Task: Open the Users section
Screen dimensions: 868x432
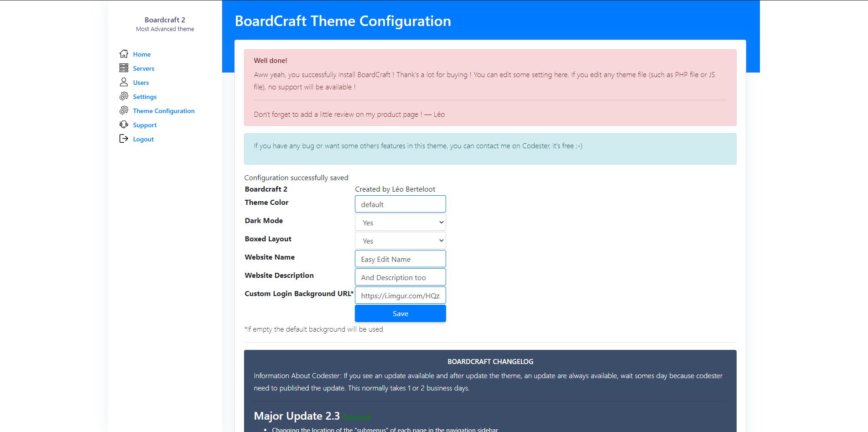Action: click(x=141, y=83)
